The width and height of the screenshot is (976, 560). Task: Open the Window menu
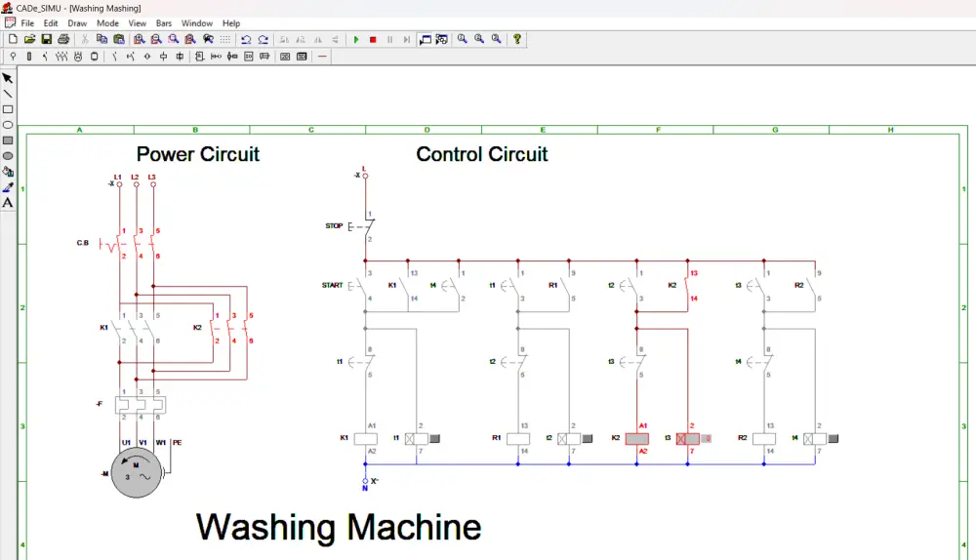tap(197, 23)
